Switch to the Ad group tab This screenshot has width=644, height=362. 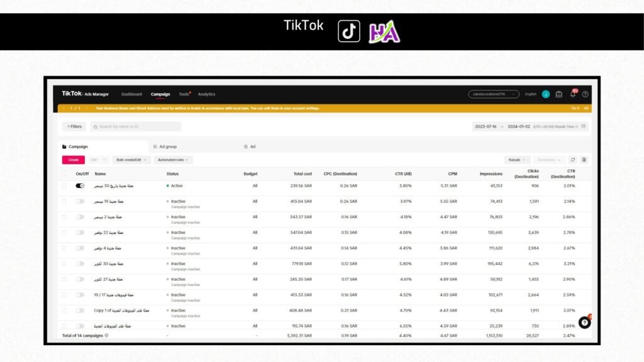click(167, 146)
